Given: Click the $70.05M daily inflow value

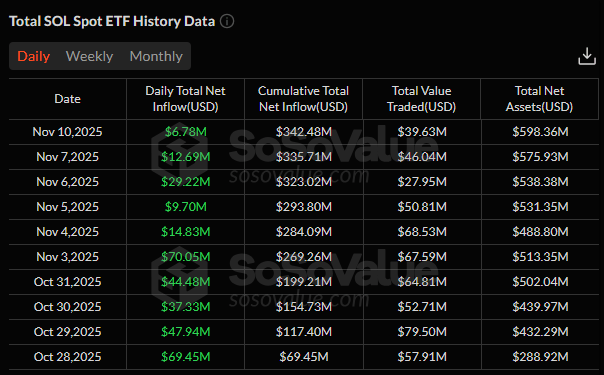Looking at the screenshot, I should pyautogui.click(x=186, y=257).
